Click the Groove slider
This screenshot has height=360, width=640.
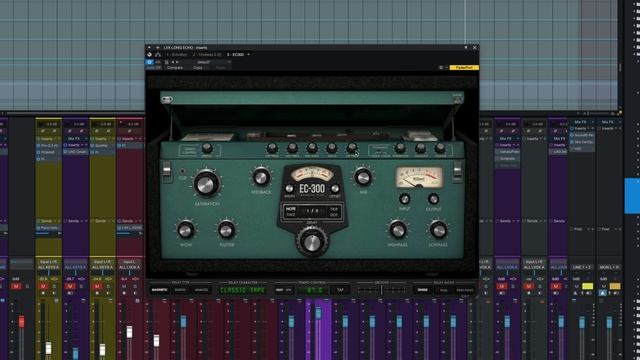382,290
